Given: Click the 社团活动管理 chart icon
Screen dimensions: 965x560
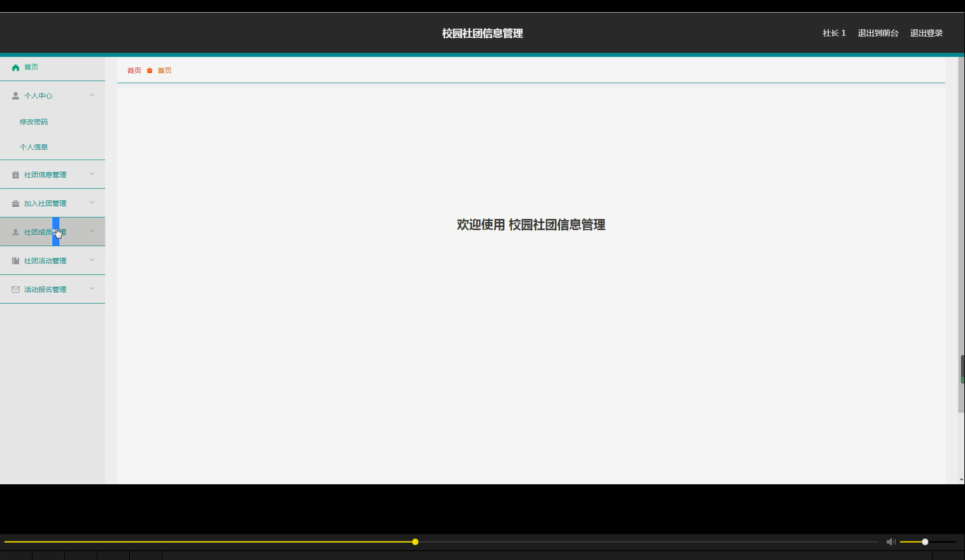Looking at the screenshot, I should coord(15,260).
